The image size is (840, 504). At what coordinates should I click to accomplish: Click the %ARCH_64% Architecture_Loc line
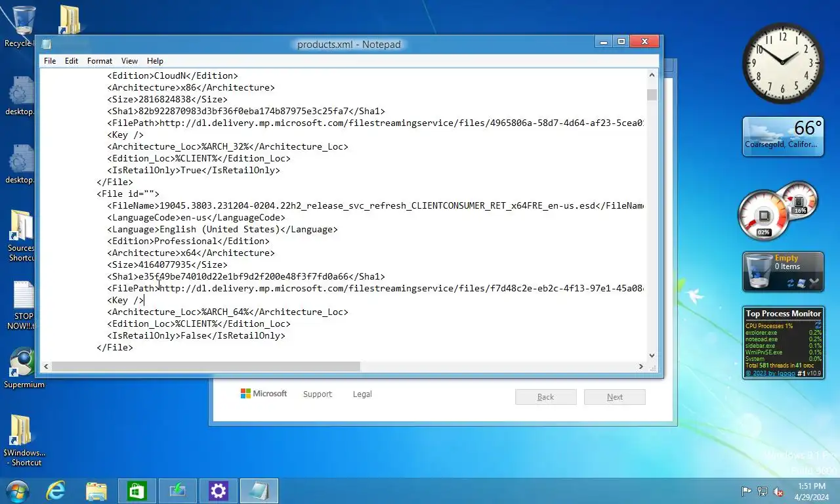(x=228, y=312)
